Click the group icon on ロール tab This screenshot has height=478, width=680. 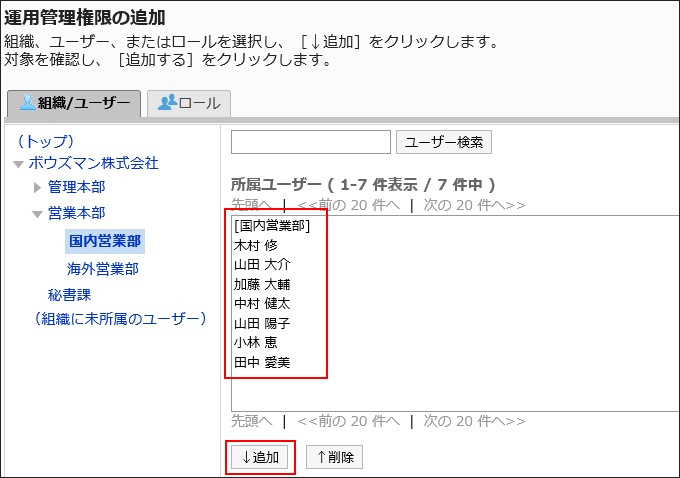click(x=167, y=102)
